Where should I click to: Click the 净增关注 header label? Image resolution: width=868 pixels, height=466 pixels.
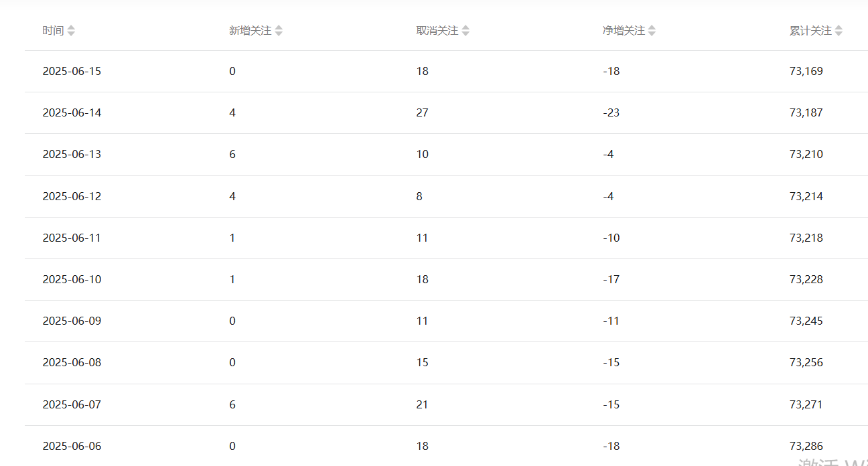[623, 31]
